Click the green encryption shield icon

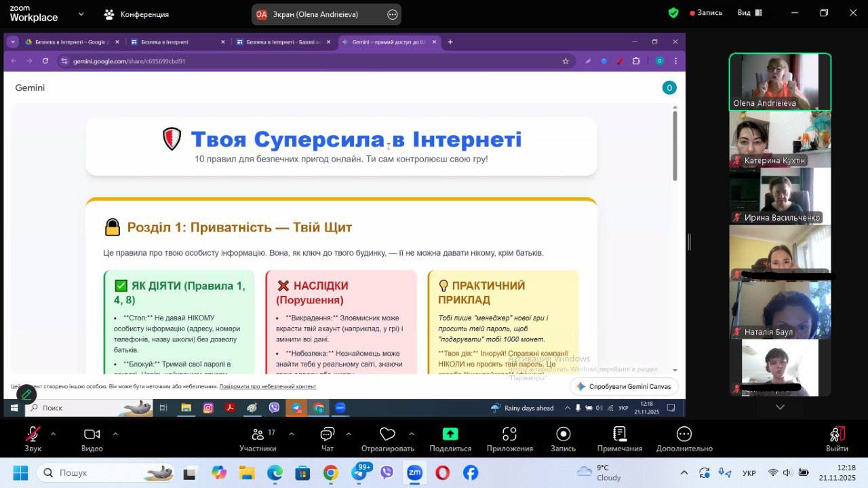tap(673, 13)
